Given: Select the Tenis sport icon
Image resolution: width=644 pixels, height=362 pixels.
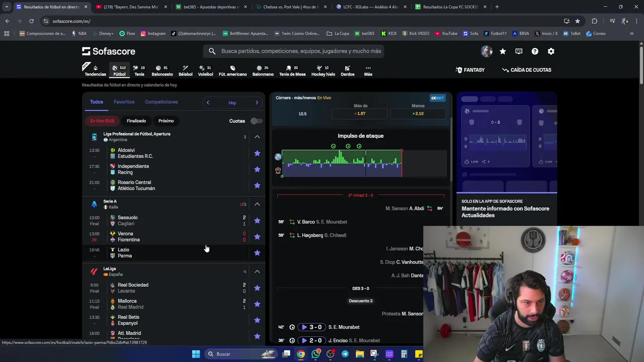Looking at the screenshot, I should pyautogui.click(x=139, y=70).
